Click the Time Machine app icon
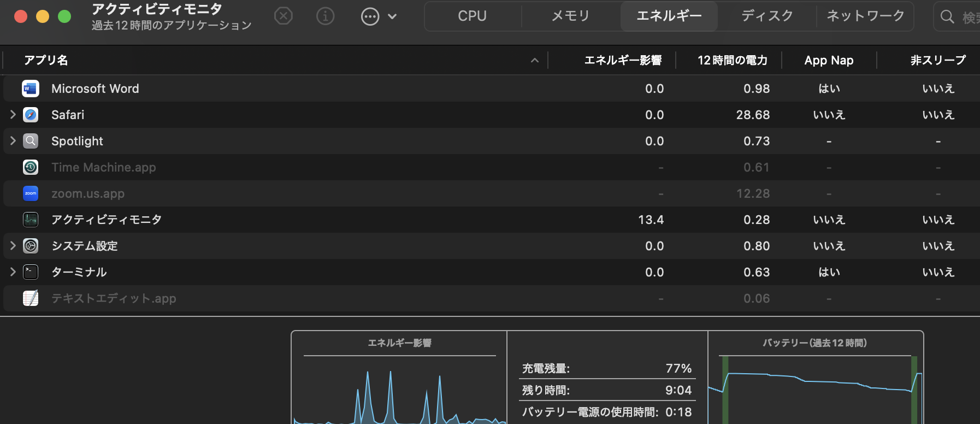Screen dimensions: 980x424 31,167
